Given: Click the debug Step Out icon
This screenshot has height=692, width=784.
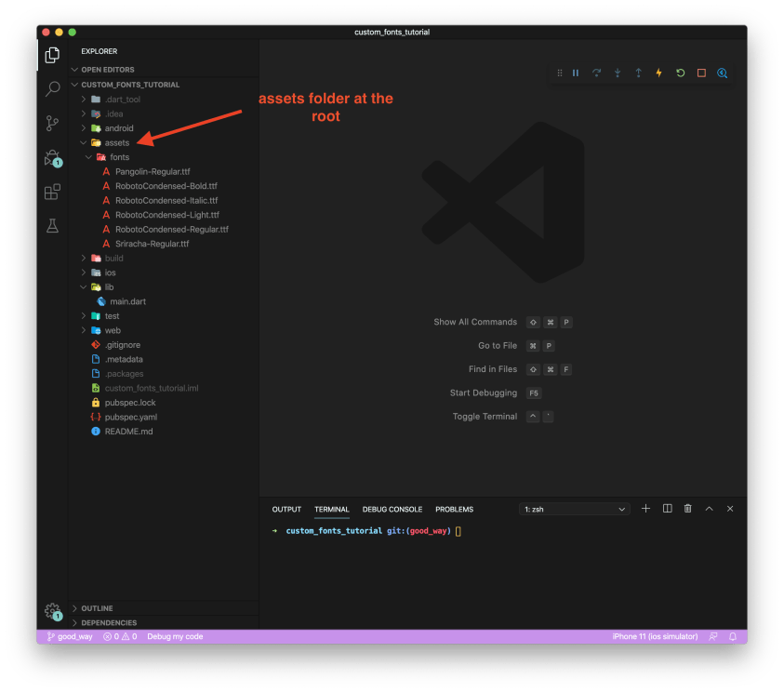Looking at the screenshot, I should [x=639, y=73].
